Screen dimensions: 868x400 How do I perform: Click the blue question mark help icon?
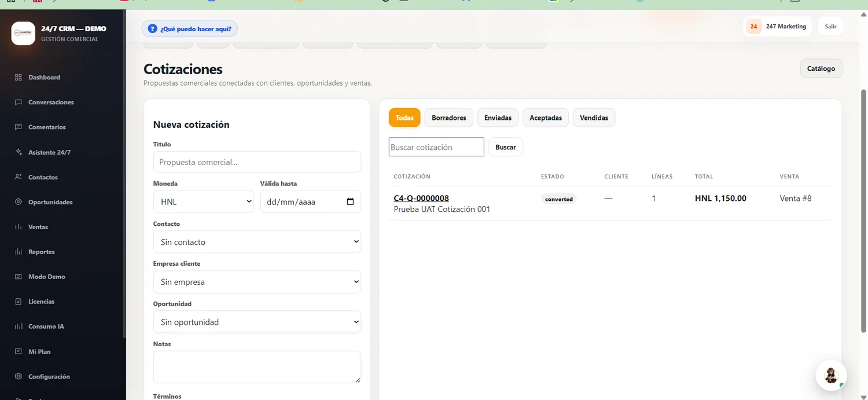[153, 28]
